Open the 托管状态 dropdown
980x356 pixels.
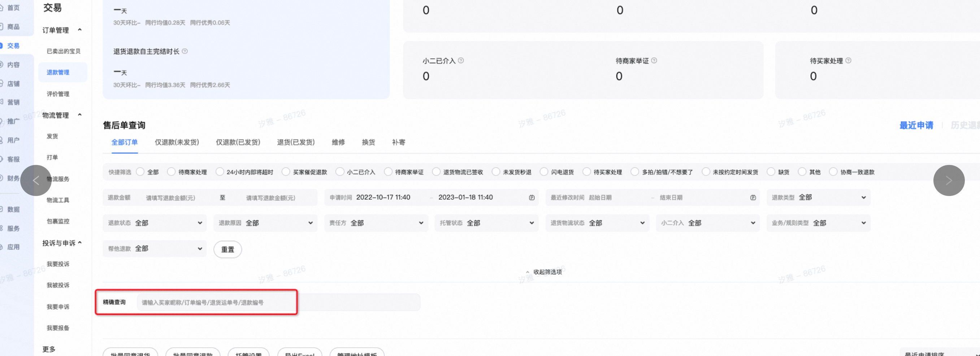tap(487, 223)
